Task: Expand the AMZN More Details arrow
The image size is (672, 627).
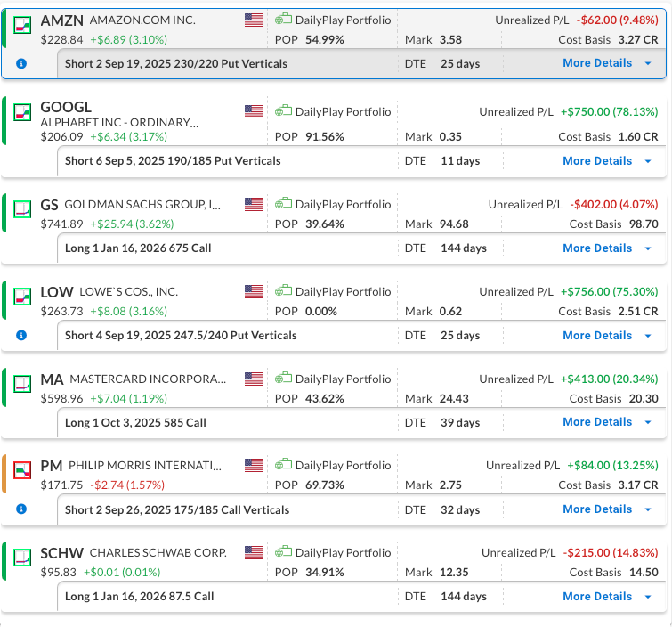Action: (648, 63)
